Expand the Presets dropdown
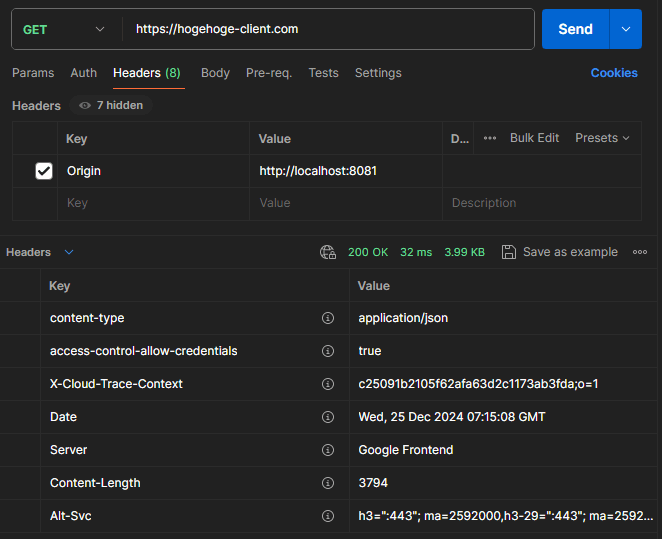 602,138
